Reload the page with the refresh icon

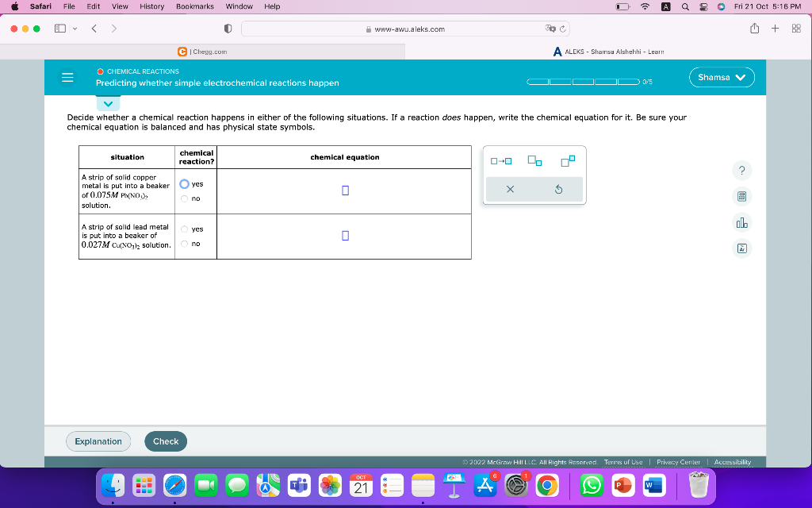click(x=563, y=29)
